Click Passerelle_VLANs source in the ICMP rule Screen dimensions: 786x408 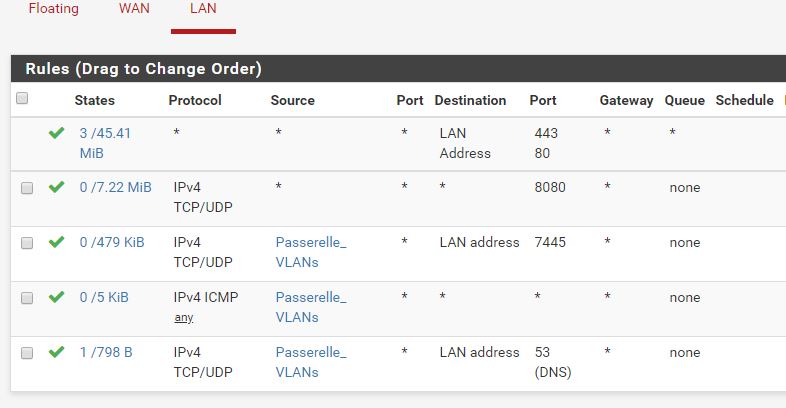(x=310, y=307)
